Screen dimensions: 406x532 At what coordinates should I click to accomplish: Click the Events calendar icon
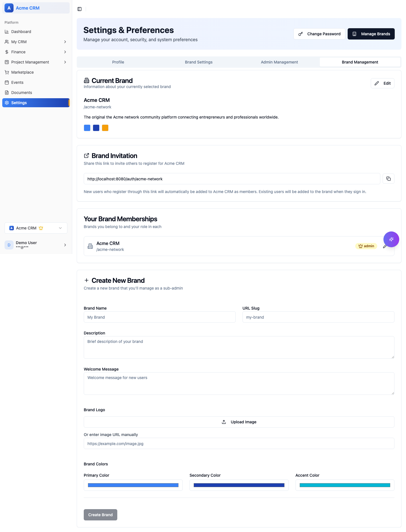(x=7, y=82)
